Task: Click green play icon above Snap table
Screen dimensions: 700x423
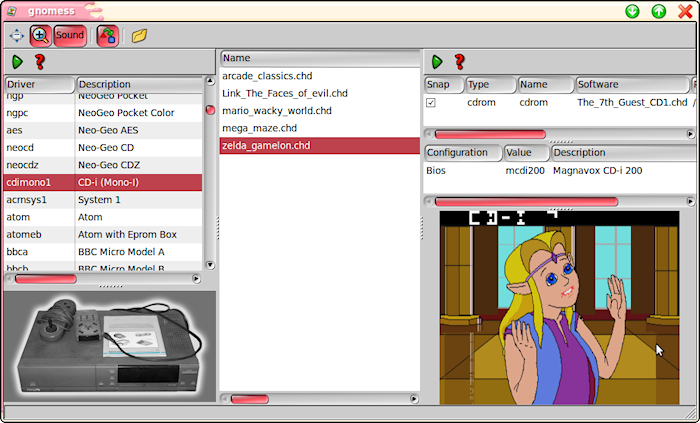Action: [437, 62]
